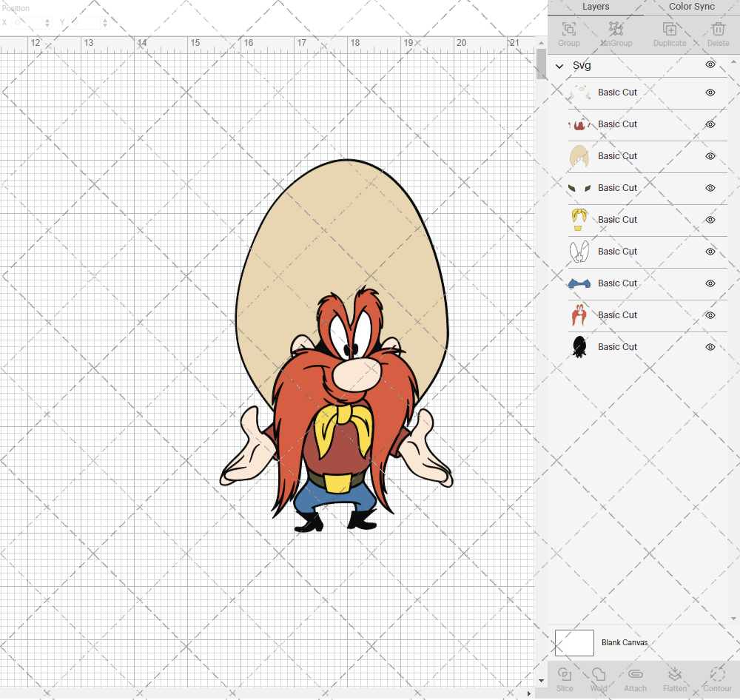Image resolution: width=740 pixels, height=700 pixels.
Task: Click the Position X stepper arrows
Action: (x=47, y=22)
